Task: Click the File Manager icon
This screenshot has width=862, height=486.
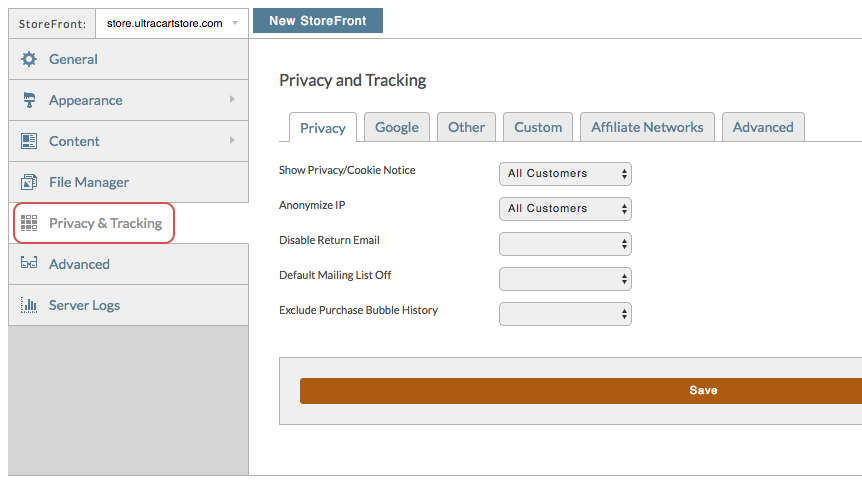Action: tap(29, 182)
